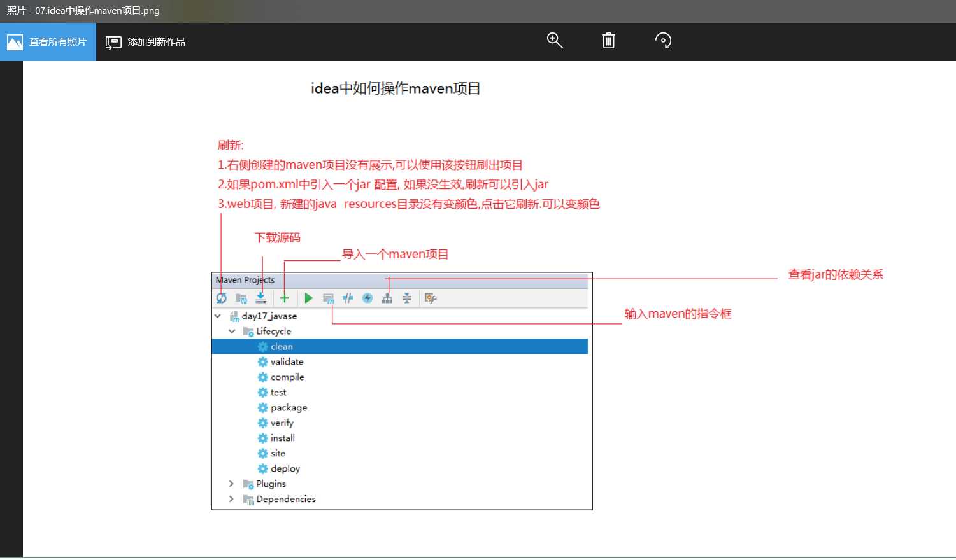The image size is (956, 560).
Task: Collapse the Lifecycle folder arrow
Action: (x=232, y=331)
